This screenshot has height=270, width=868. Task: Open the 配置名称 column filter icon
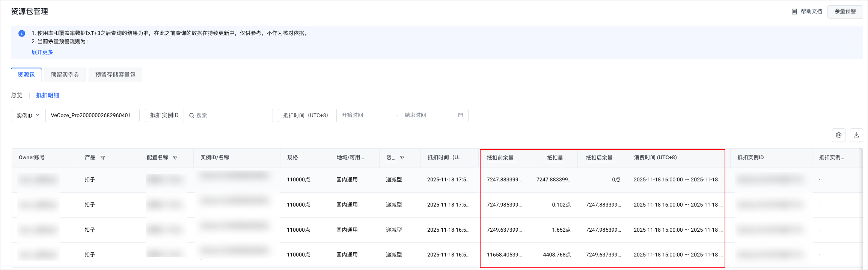(x=175, y=158)
